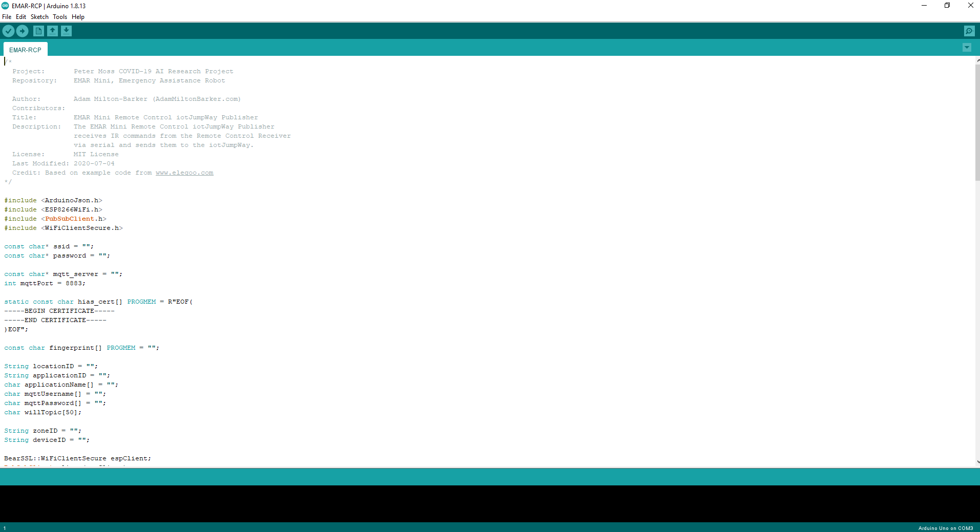Image resolution: width=980 pixels, height=532 pixels.
Task: Save the sketch with Save icon
Action: click(66, 31)
